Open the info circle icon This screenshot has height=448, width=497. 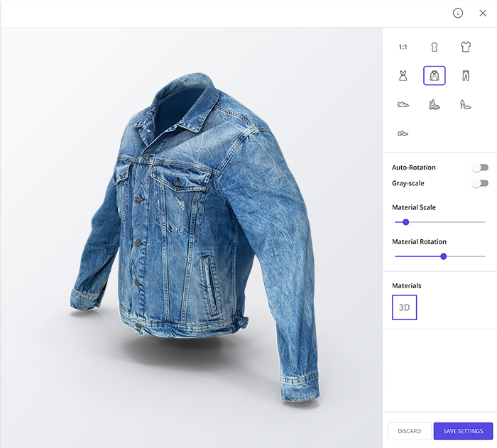[x=458, y=13]
